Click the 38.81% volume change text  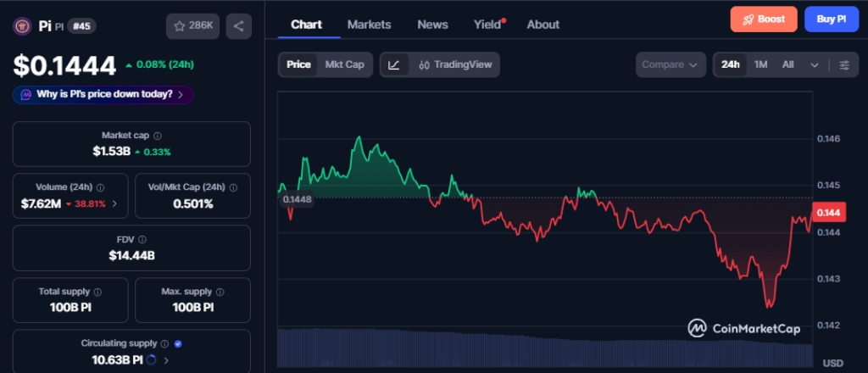90,203
